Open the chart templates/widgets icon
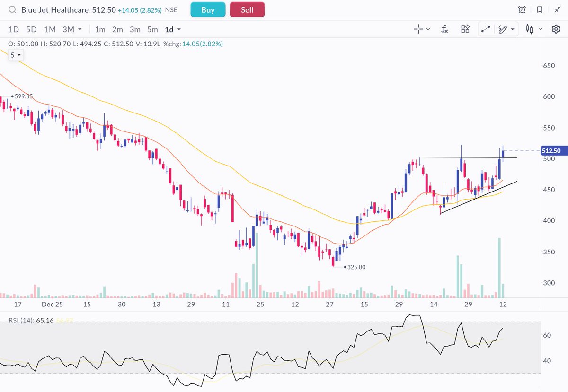 [x=465, y=29]
